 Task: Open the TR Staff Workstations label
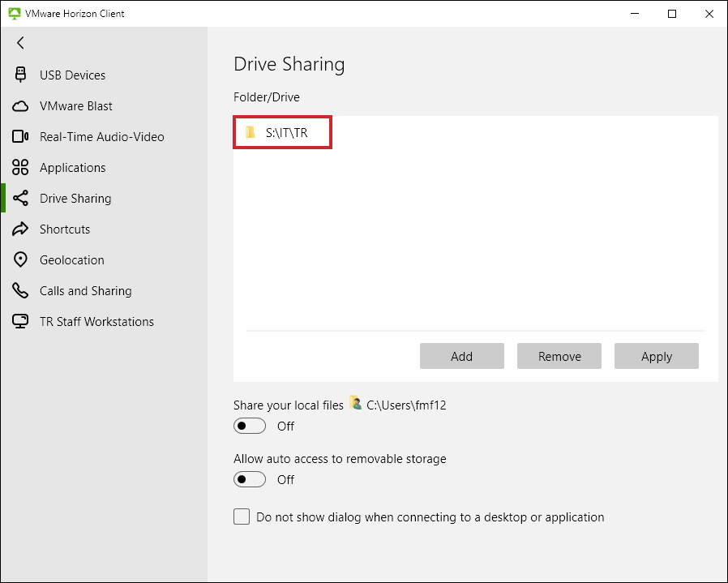point(96,321)
